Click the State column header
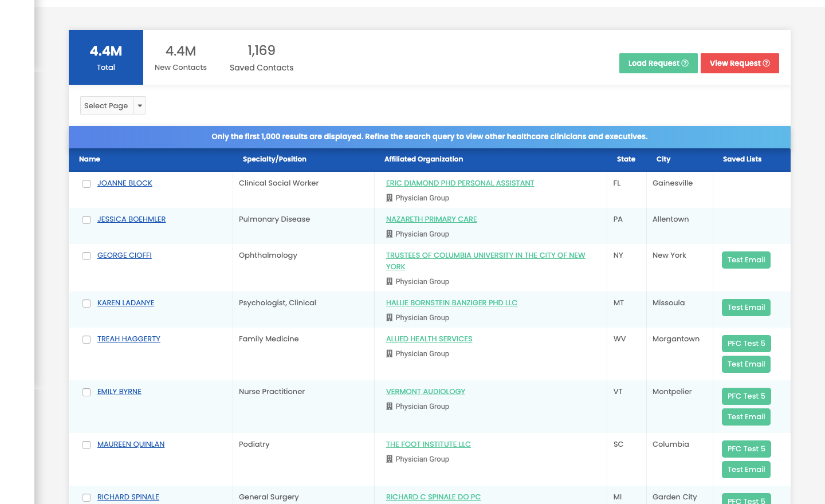Screen dimensions: 825x504 [x=626, y=159]
